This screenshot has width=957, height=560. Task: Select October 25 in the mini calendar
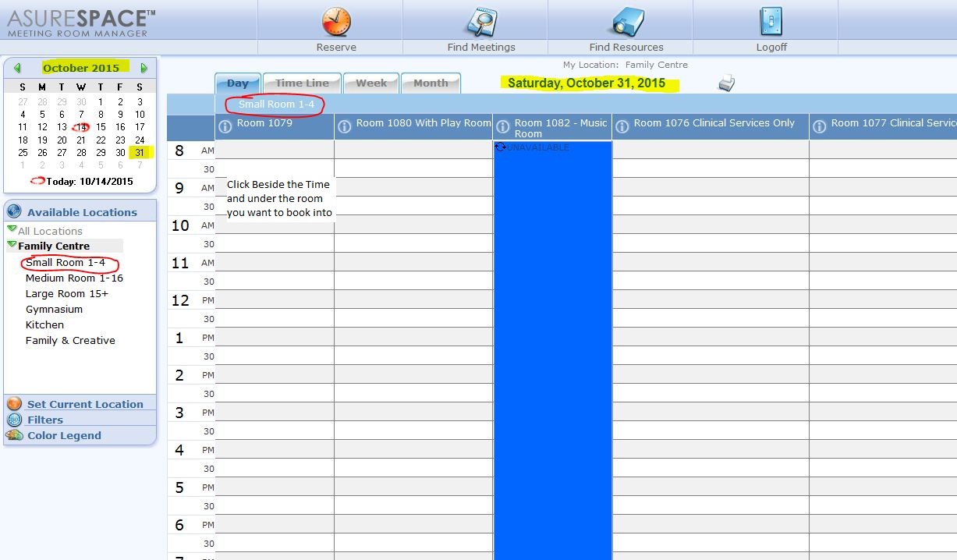click(23, 152)
